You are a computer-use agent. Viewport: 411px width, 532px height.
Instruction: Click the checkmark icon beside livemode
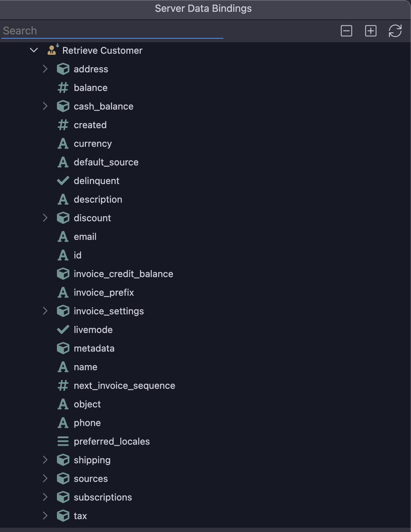(63, 330)
